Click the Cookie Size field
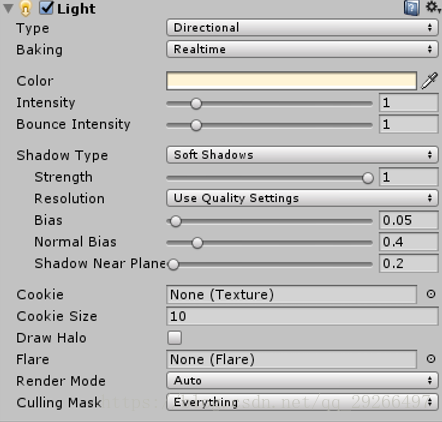This screenshot has width=442, height=422. pyautogui.click(x=302, y=316)
